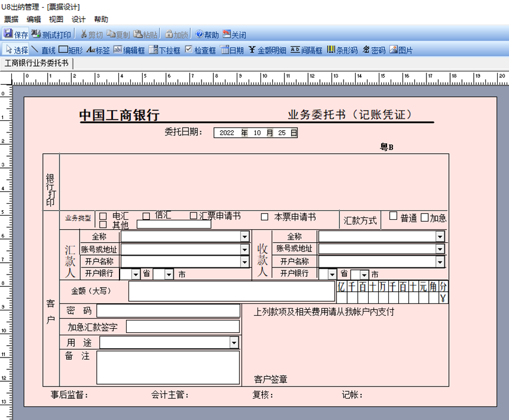Screen dimensions: 509x420
Task: Select the 会计主管 label
Action: click(170, 395)
